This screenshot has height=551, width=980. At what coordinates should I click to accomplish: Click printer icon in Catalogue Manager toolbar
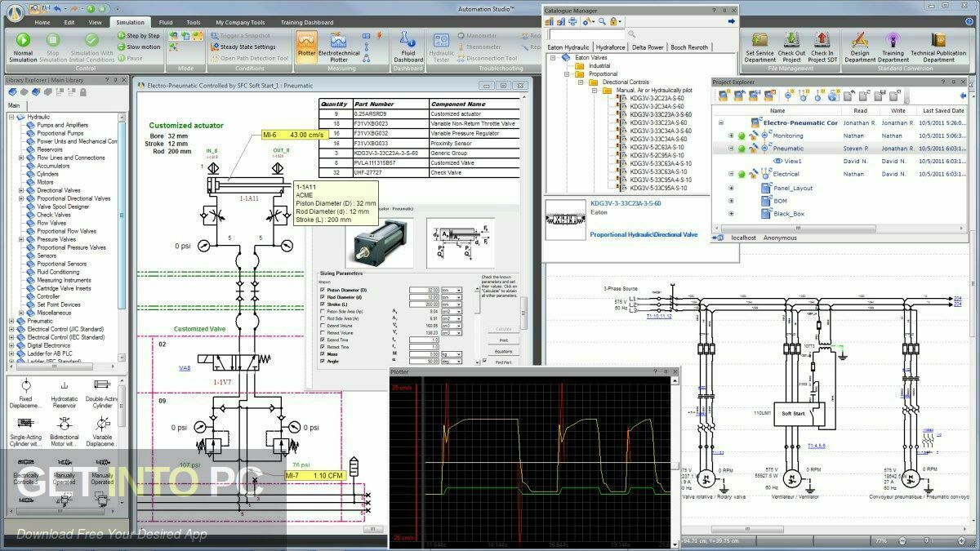coord(572,21)
